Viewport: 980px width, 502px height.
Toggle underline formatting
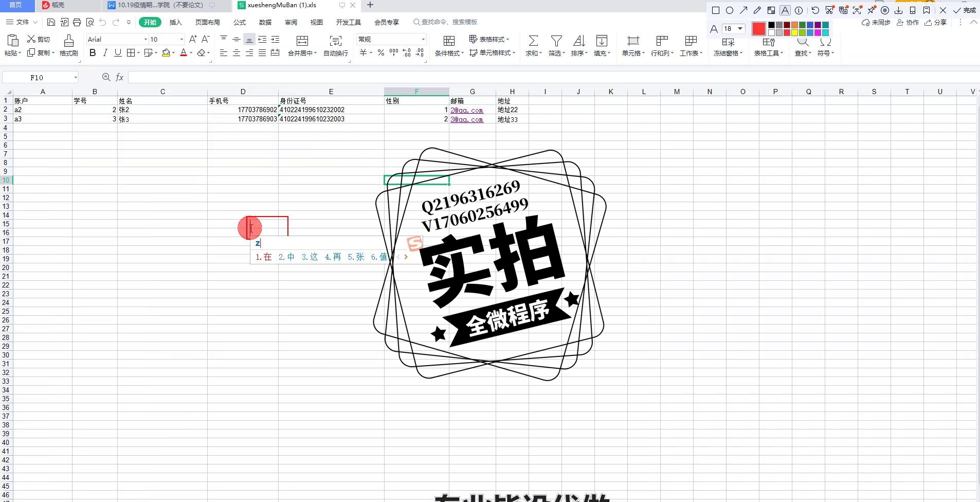(x=118, y=52)
